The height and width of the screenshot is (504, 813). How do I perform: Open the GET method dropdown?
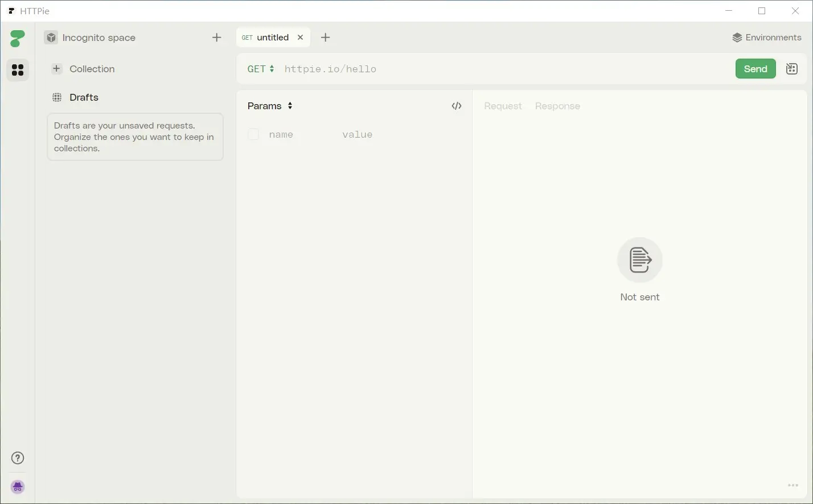tap(261, 69)
